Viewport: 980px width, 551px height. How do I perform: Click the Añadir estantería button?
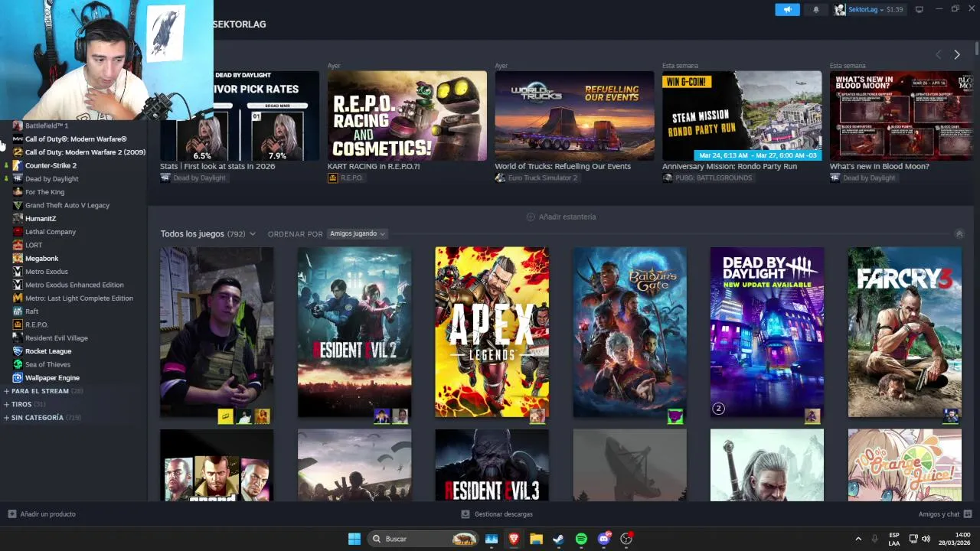[561, 217]
